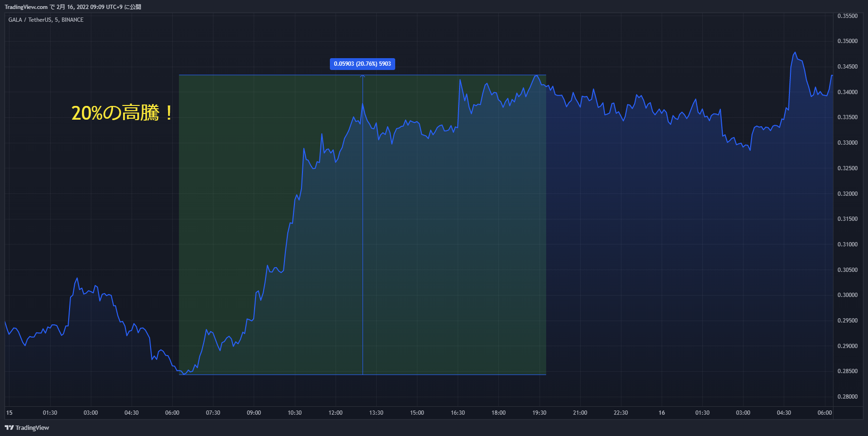The height and width of the screenshot is (436, 868).
Task: Click the measurement label 0.05903 (20.76%) 5903
Action: tap(363, 64)
